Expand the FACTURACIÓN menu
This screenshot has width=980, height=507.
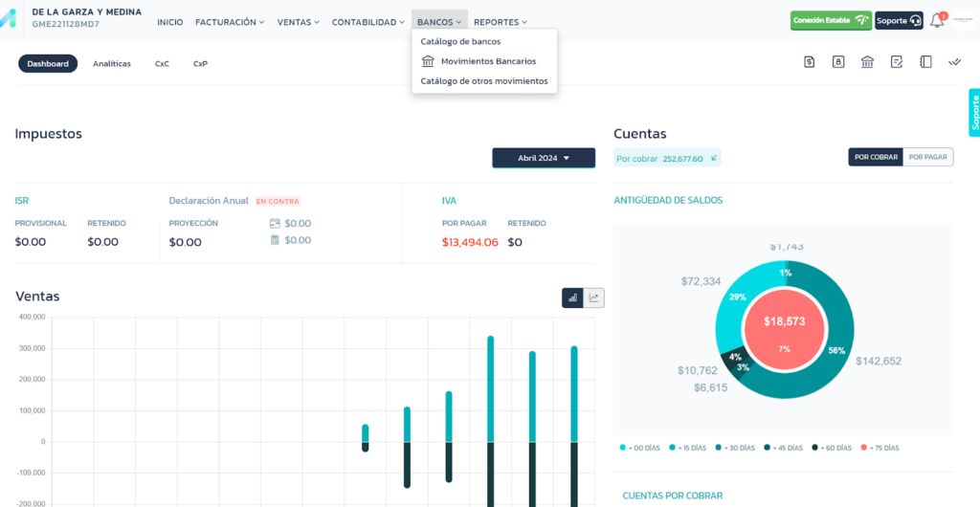[230, 22]
